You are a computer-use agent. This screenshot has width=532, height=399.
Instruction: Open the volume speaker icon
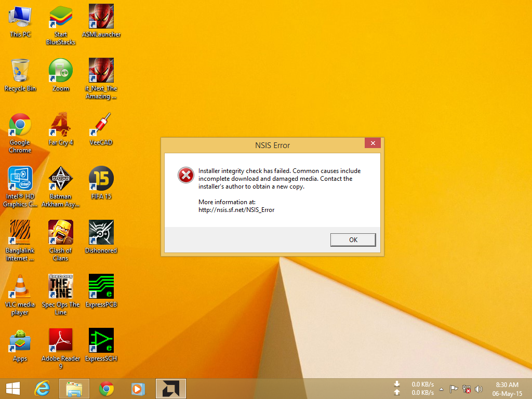point(478,389)
